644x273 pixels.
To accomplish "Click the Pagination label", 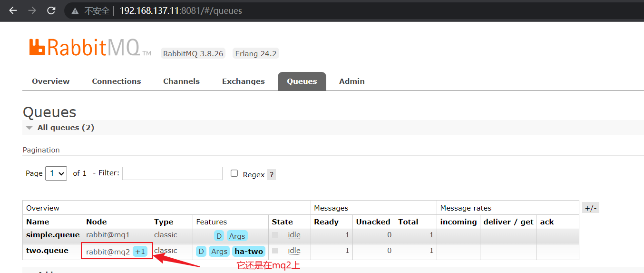I will click(x=41, y=150).
